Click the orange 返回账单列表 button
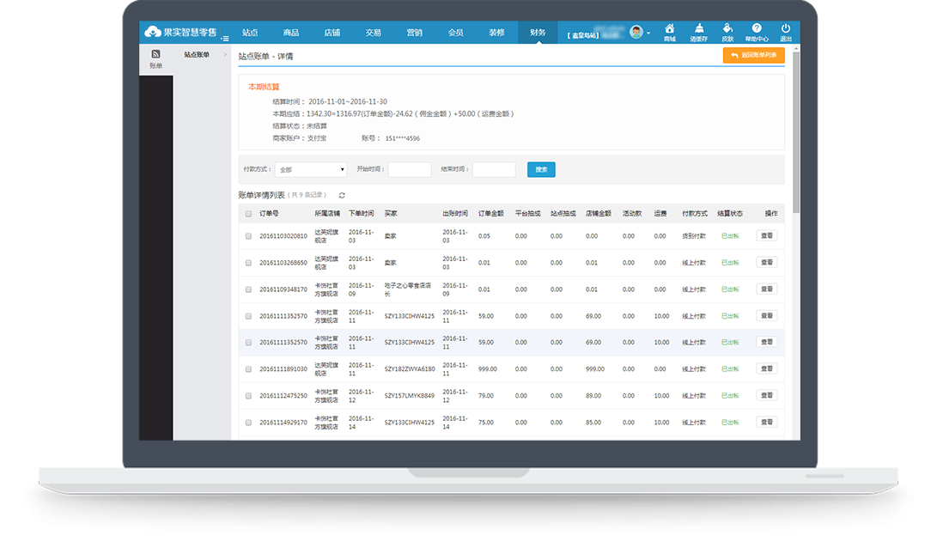 [753, 55]
